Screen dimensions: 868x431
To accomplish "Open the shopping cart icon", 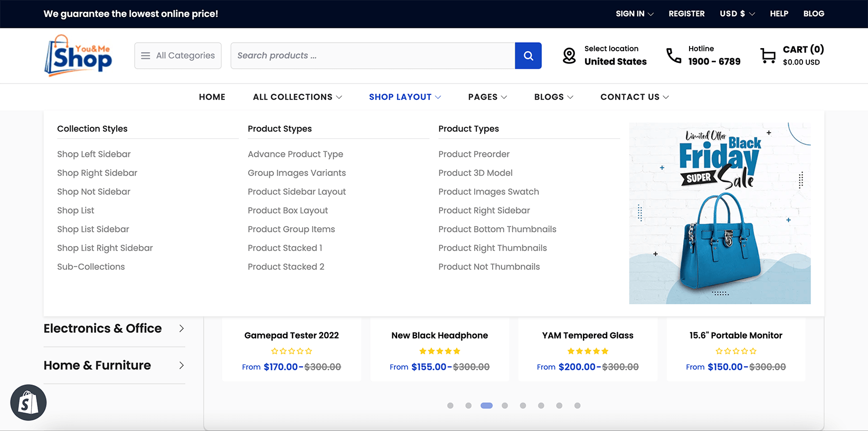I will [768, 55].
